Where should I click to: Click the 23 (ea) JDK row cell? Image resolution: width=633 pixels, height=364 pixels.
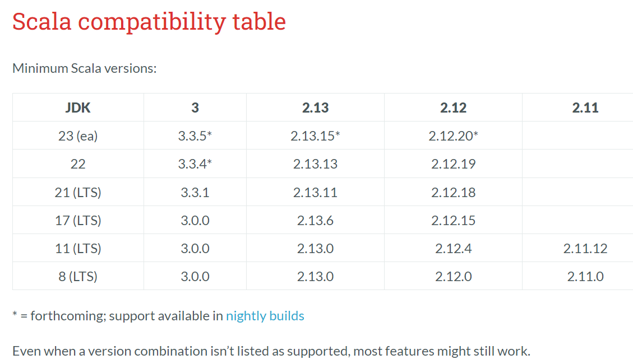[x=78, y=136]
